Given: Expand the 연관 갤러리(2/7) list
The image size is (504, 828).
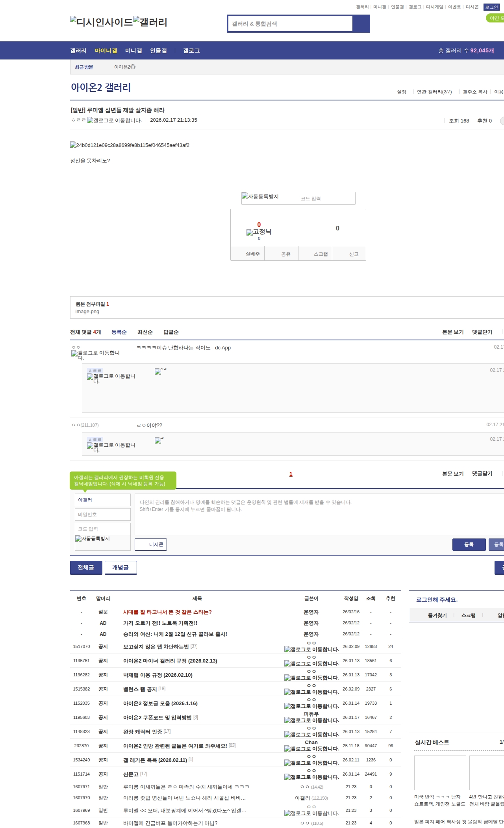Looking at the screenshot, I should point(434,92).
